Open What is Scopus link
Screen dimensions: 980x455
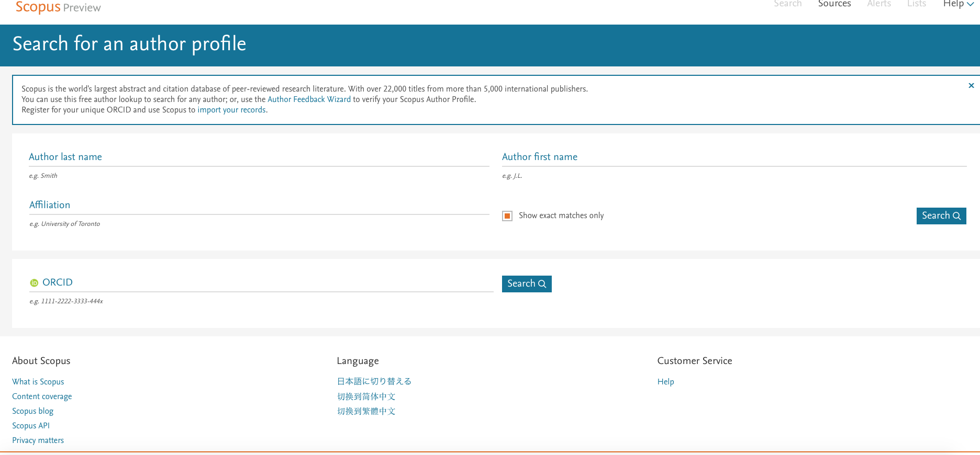[38, 382]
